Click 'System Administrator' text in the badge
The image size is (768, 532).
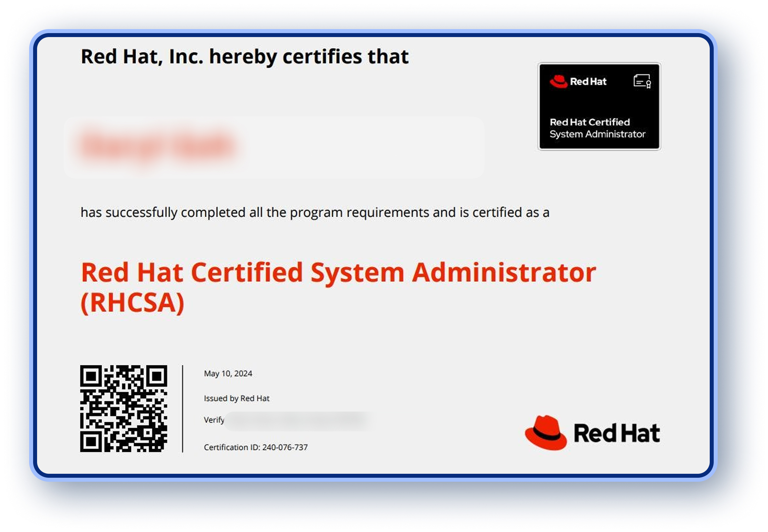pyautogui.click(x=597, y=134)
